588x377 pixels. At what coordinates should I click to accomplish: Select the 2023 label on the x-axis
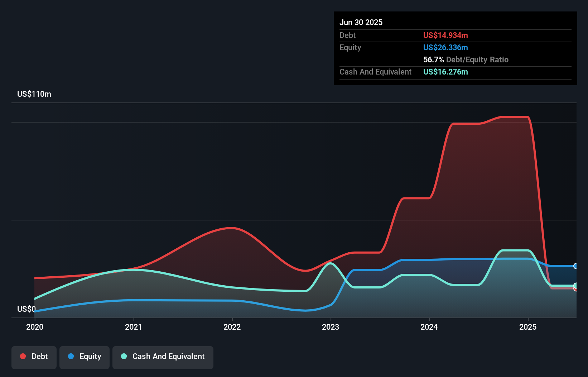click(x=331, y=327)
